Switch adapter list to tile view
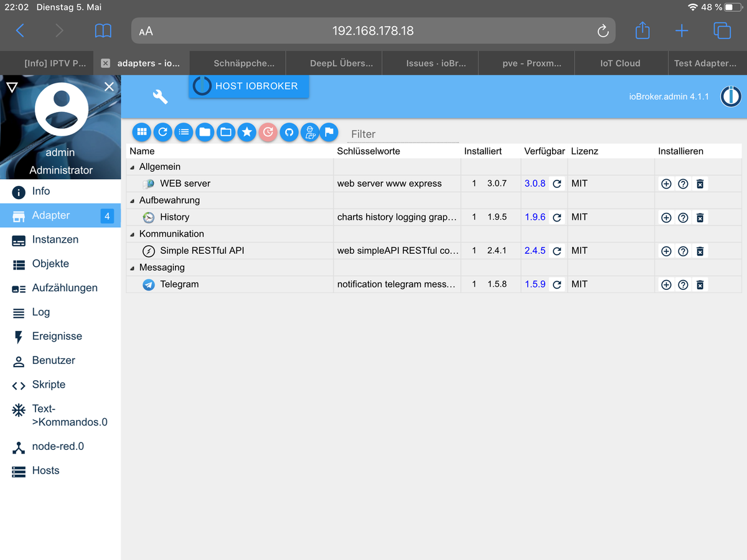The height and width of the screenshot is (560, 747). [x=142, y=132]
